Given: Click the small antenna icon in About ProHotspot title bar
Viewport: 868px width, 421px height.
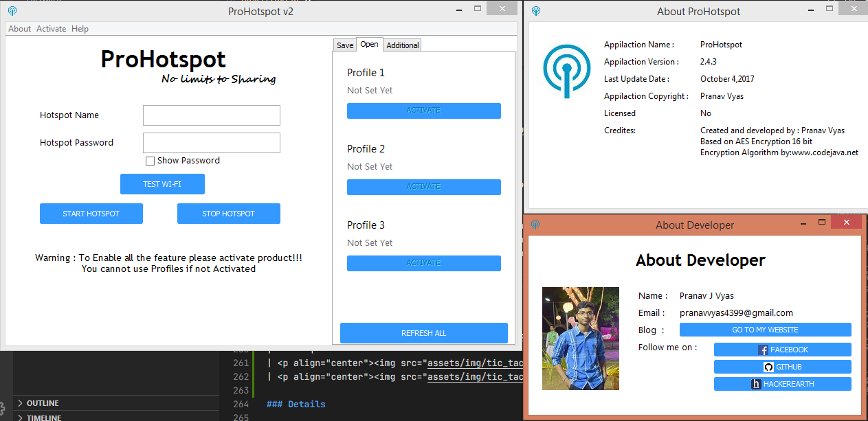Looking at the screenshot, I should (536, 11).
